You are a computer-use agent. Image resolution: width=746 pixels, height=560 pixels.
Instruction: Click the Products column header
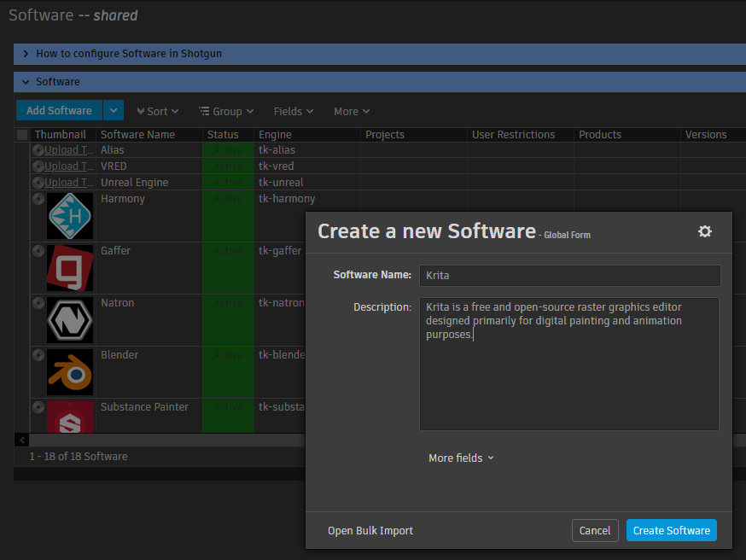point(627,135)
